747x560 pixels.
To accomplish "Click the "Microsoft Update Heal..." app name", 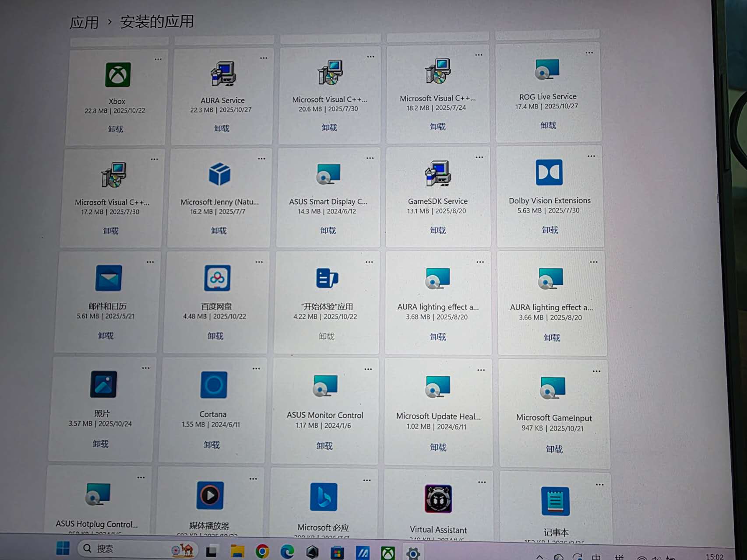I will coord(438,416).
